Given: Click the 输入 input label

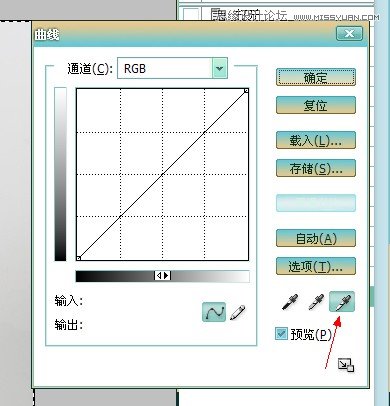Looking at the screenshot, I should pos(69,301).
